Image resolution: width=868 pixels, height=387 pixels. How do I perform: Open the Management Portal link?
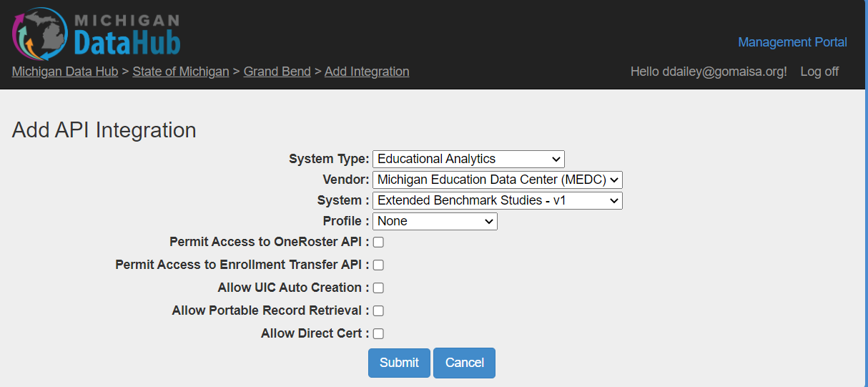pos(792,42)
